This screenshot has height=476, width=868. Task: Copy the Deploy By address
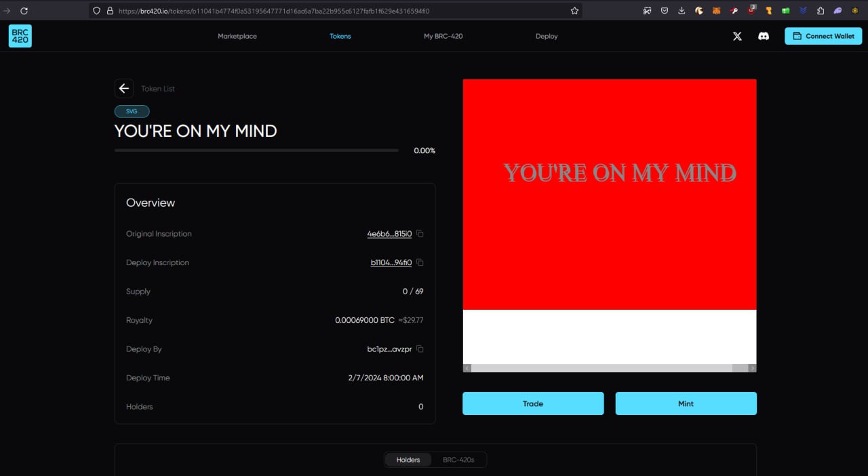420,349
